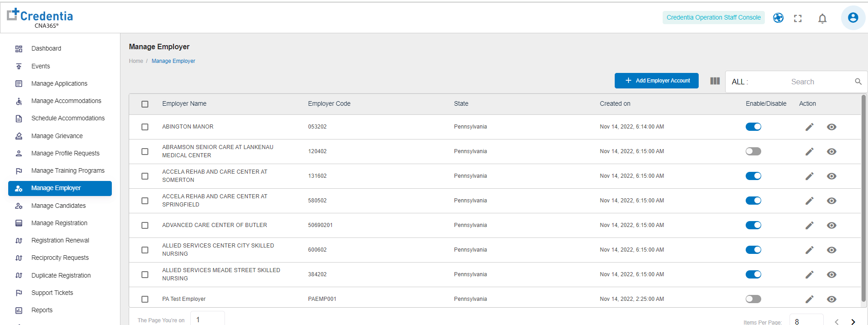The image size is (868, 325).
Task: Open the user profile avatar menu
Action: point(852,18)
